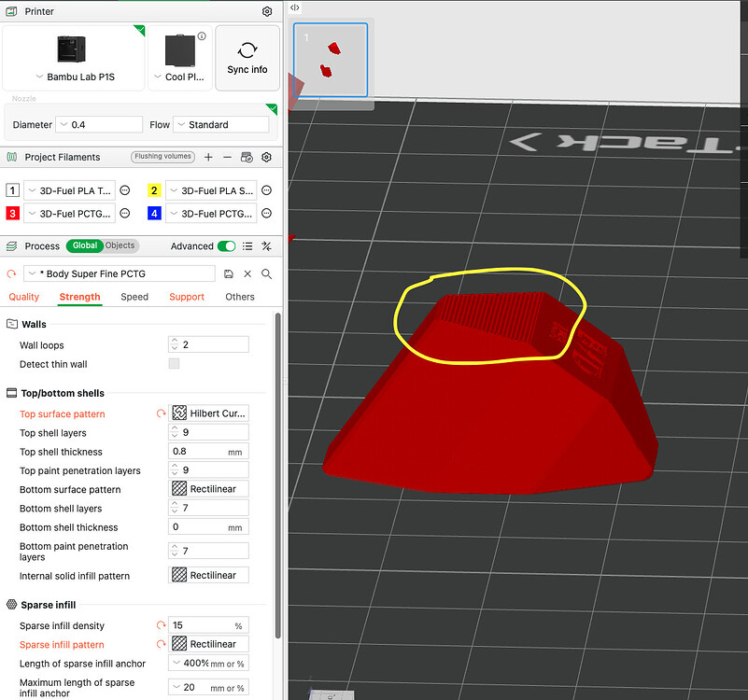Switch to the Quality tab
This screenshot has height=700, width=748.
coord(24,297)
